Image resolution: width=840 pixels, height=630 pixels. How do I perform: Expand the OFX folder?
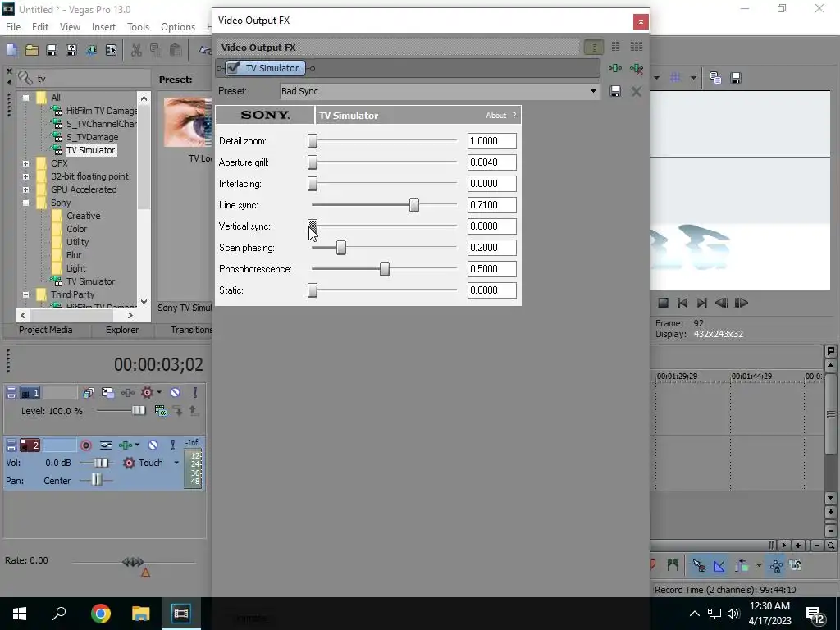[x=25, y=163]
